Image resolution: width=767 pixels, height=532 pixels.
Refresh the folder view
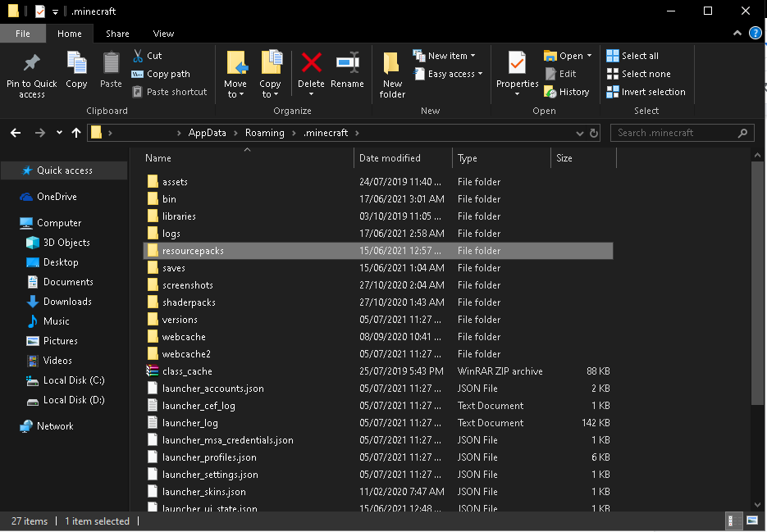coord(594,133)
